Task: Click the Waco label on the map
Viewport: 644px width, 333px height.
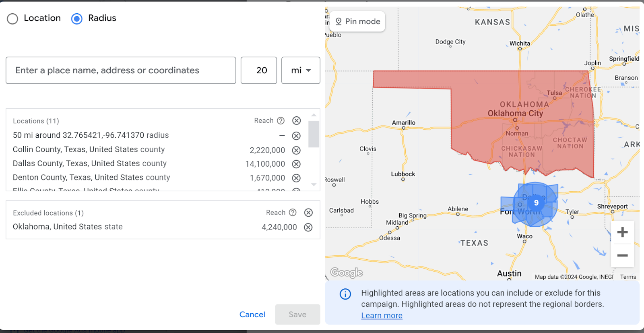Action: pos(524,236)
